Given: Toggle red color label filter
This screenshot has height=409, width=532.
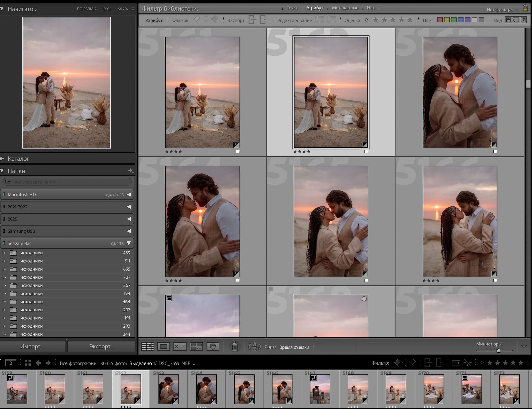Looking at the screenshot, I should coord(440,20).
